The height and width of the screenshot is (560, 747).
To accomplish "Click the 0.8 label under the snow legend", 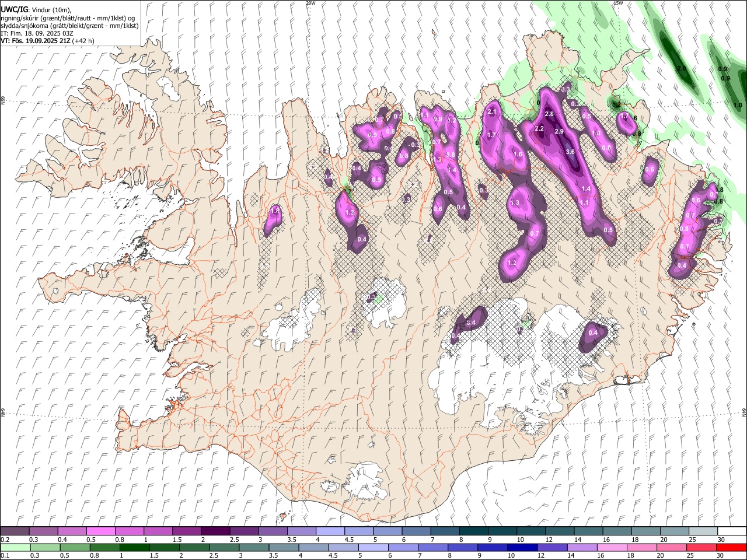I will pyautogui.click(x=120, y=540).
